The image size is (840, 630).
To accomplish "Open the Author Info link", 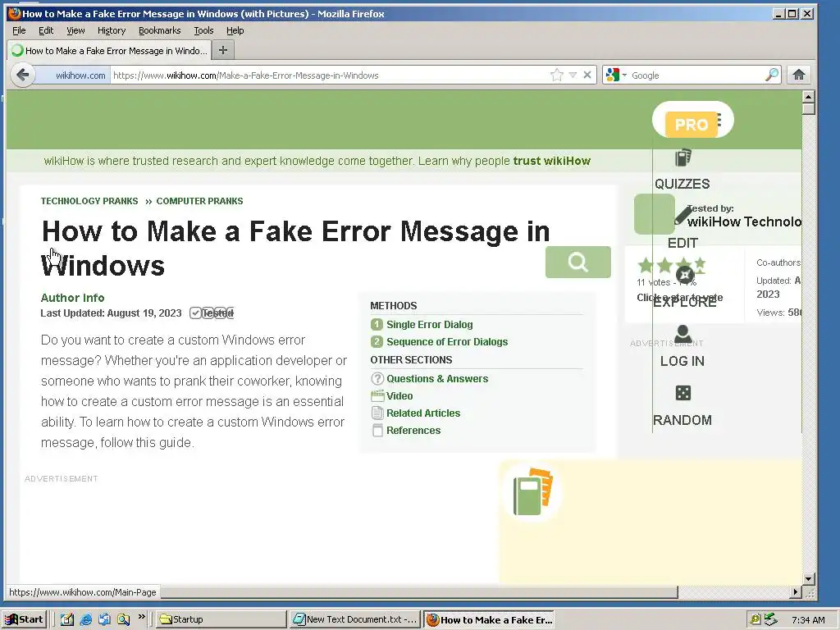I will [x=72, y=298].
